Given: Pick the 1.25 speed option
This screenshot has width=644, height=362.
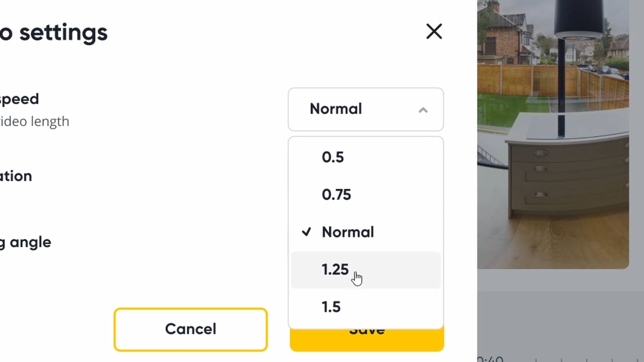Looking at the screenshot, I should pyautogui.click(x=335, y=269).
